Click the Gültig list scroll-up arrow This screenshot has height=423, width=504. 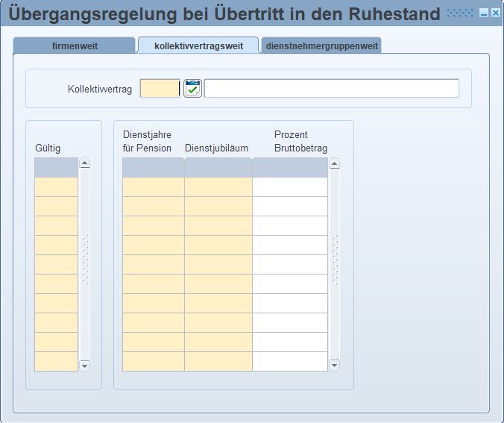(x=84, y=163)
